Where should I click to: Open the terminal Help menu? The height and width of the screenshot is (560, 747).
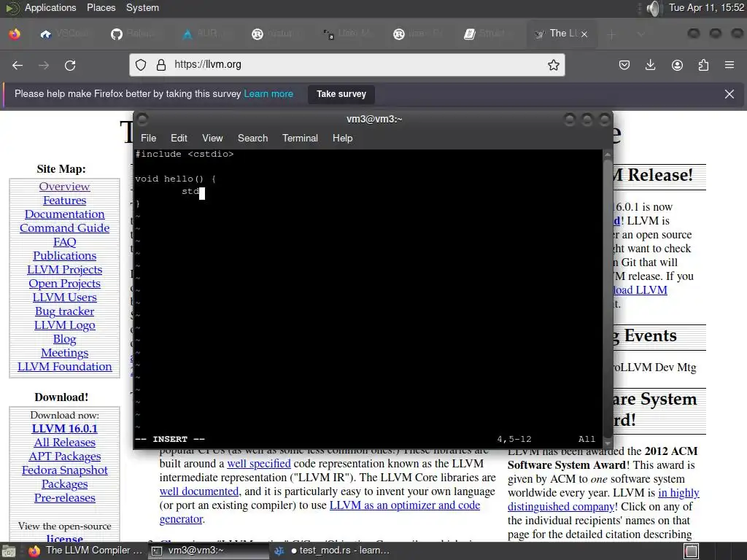pyautogui.click(x=342, y=138)
